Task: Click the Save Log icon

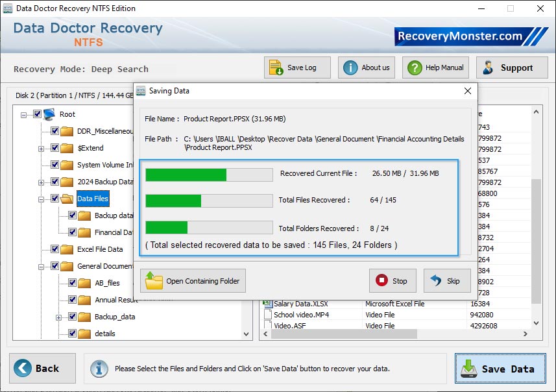Action: click(275, 67)
